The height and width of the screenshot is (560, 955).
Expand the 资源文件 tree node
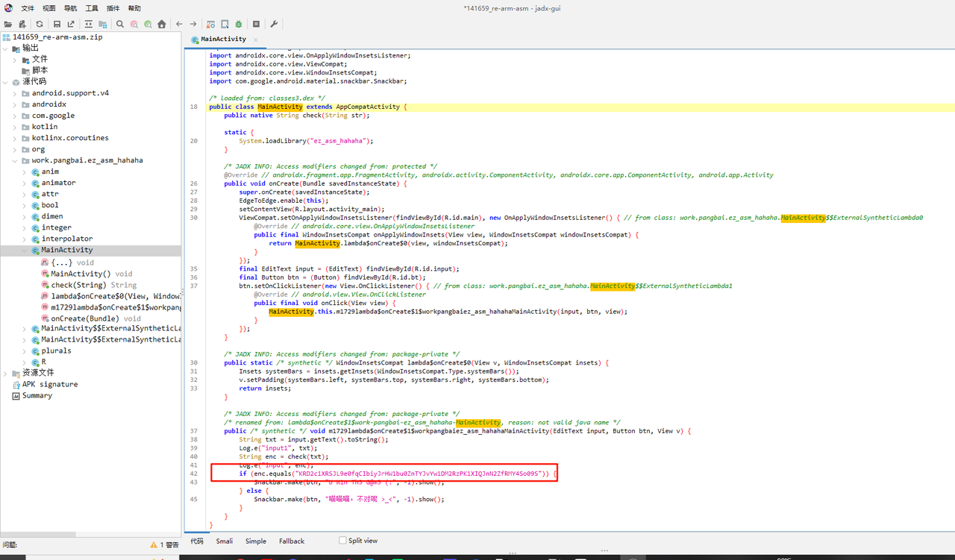coord(6,373)
